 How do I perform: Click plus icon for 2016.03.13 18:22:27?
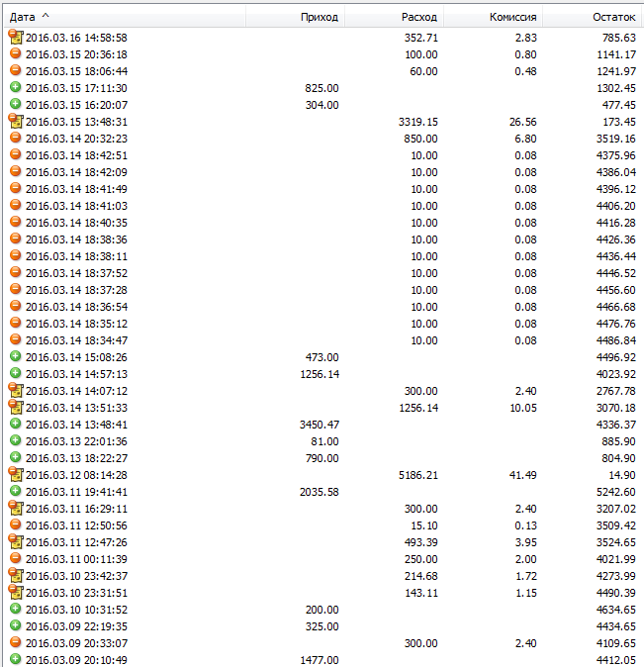[15, 457]
